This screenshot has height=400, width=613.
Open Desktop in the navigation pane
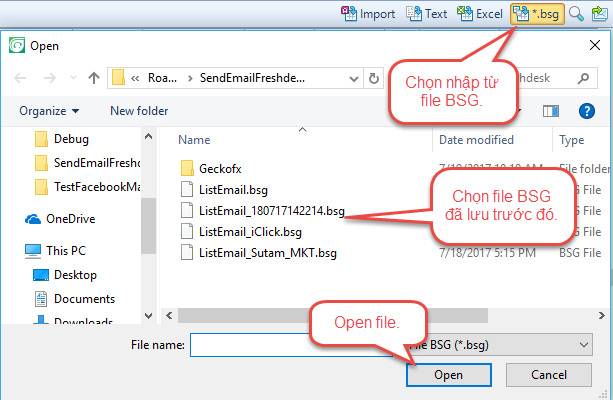[x=65, y=275]
